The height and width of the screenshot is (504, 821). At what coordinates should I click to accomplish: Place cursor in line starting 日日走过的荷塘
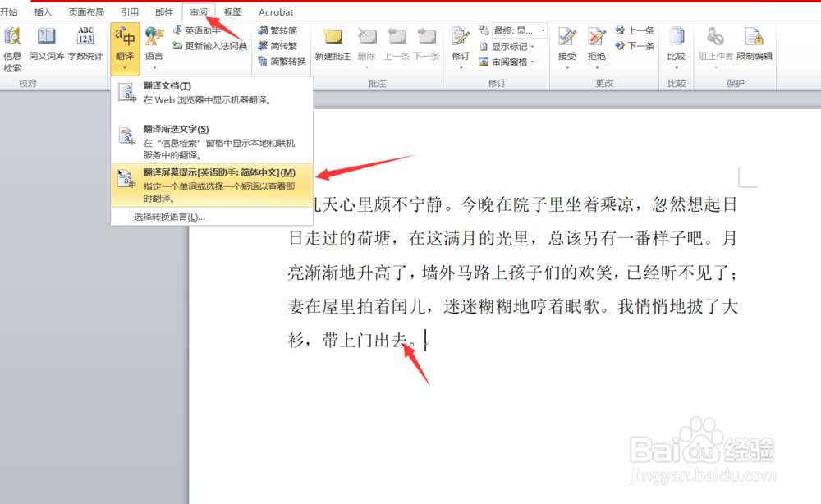tap(512, 238)
